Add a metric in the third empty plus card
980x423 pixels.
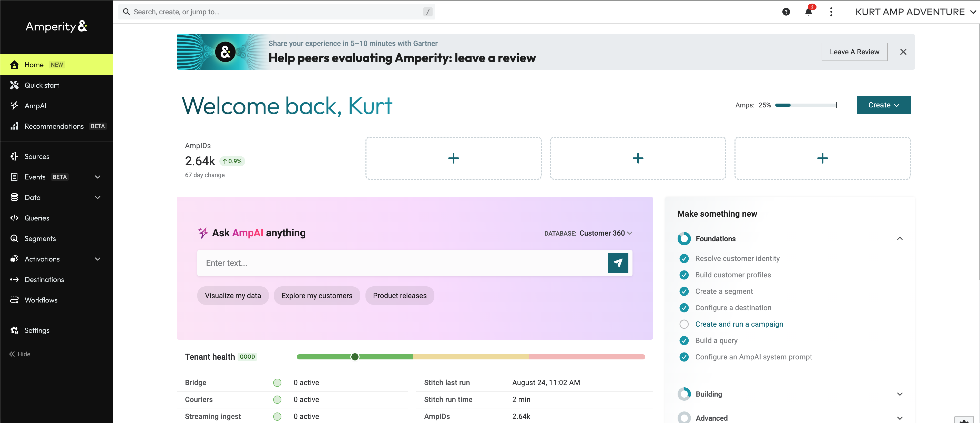[x=822, y=158]
